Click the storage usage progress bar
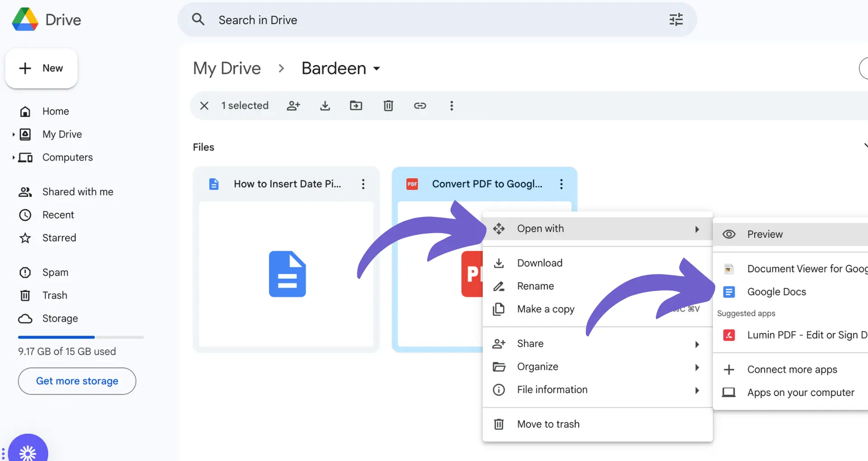This screenshot has height=461, width=868. point(81,337)
